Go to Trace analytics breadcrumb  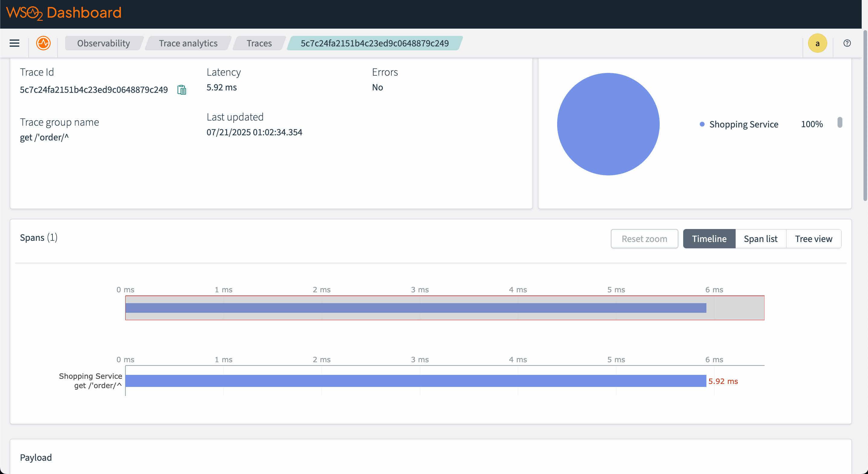(188, 43)
